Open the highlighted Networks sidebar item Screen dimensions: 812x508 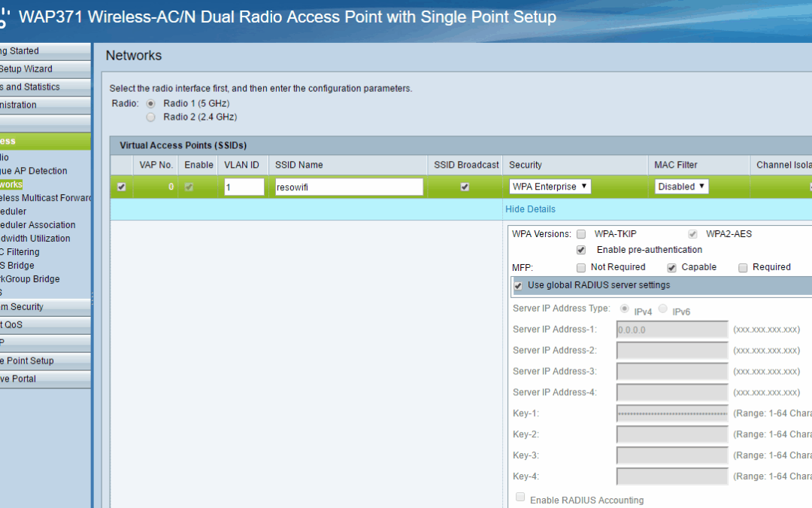(11, 184)
